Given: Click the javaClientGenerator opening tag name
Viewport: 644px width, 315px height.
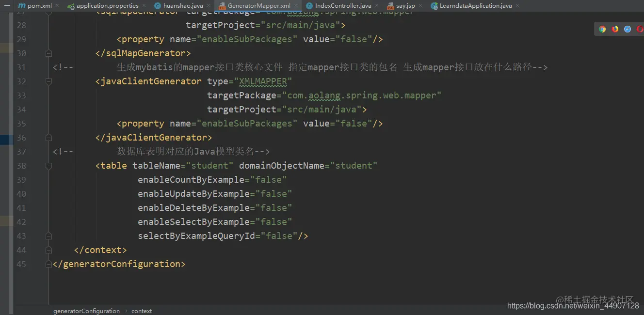Looking at the screenshot, I should [x=151, y=81].
